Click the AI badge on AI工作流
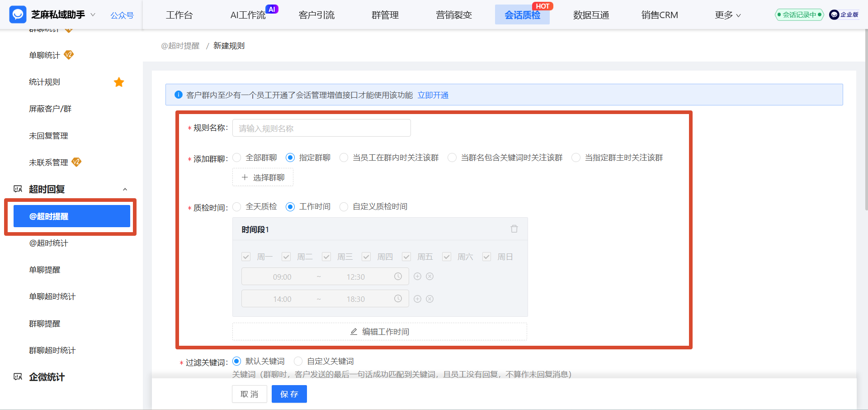Image resolution: width=868 pixels, height=410 pixels. pyautogui.click(x=272, y=9)
